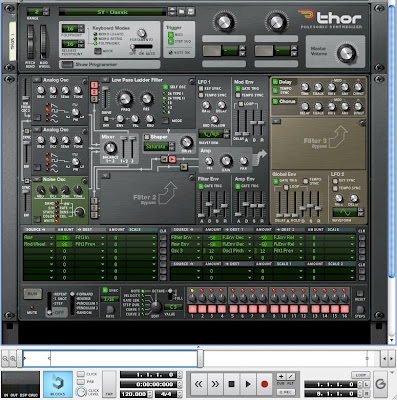Click the Mixer Balance 1-2 knob

point(110,148)
